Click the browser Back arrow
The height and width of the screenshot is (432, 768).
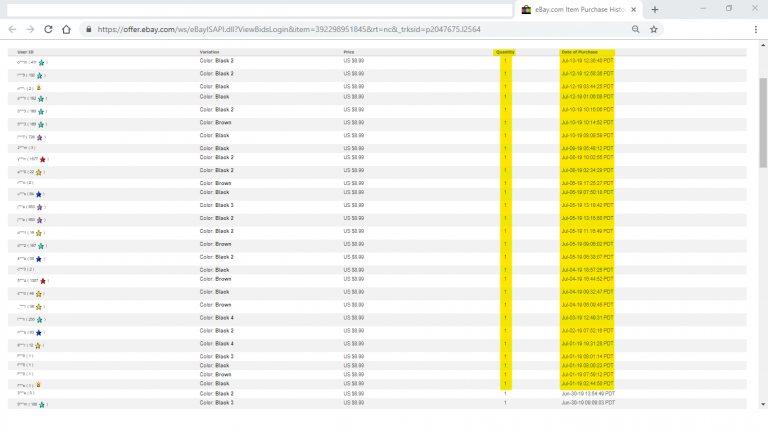point(11,29)
